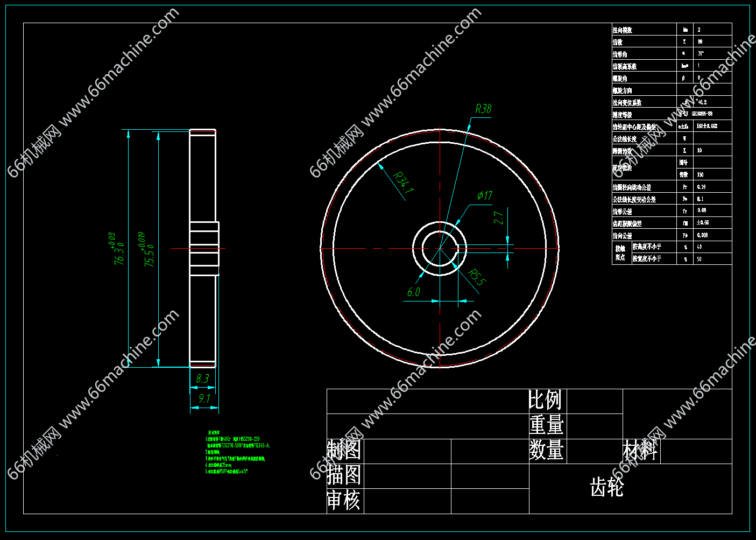
Task: Click the +0.2 shift coefficient value
Action: [x=702, y=102]
